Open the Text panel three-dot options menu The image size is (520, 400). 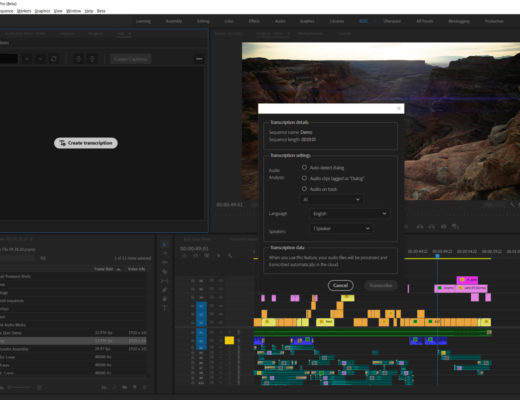199,59
